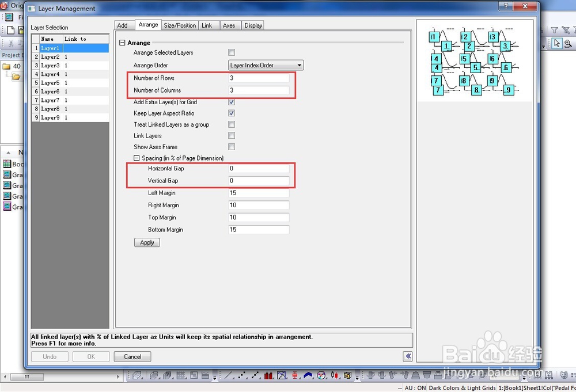
Task: Choose the red Column/Bar chart tool
Action: click(268, 375)
